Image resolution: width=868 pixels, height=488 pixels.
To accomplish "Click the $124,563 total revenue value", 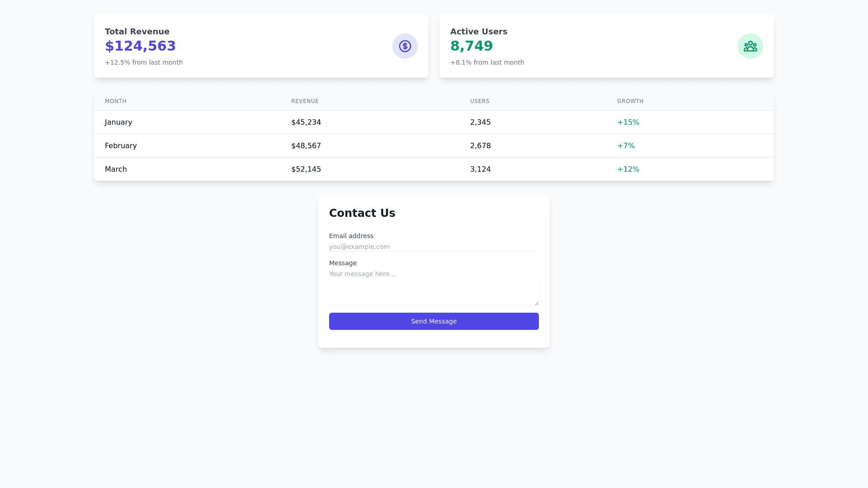I will click(140, 46).
